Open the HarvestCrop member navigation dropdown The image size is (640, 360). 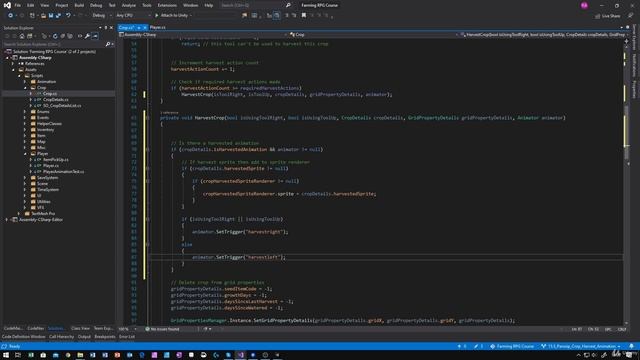click(x=544, y=35)
